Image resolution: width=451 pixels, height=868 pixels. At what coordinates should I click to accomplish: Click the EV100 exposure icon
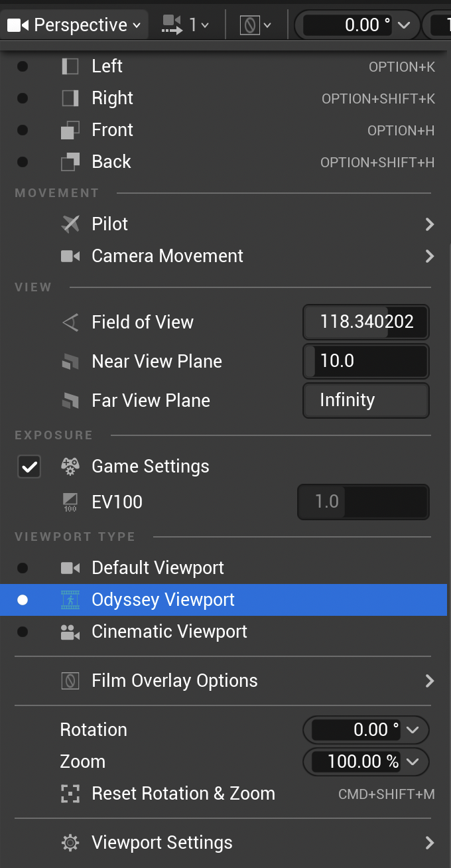[70, 502]
